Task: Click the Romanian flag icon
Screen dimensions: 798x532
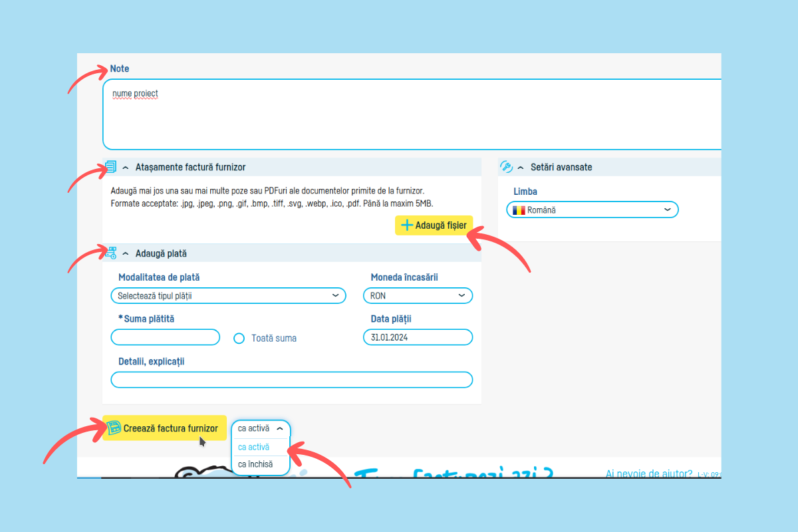Action: (x=519, y=210)
